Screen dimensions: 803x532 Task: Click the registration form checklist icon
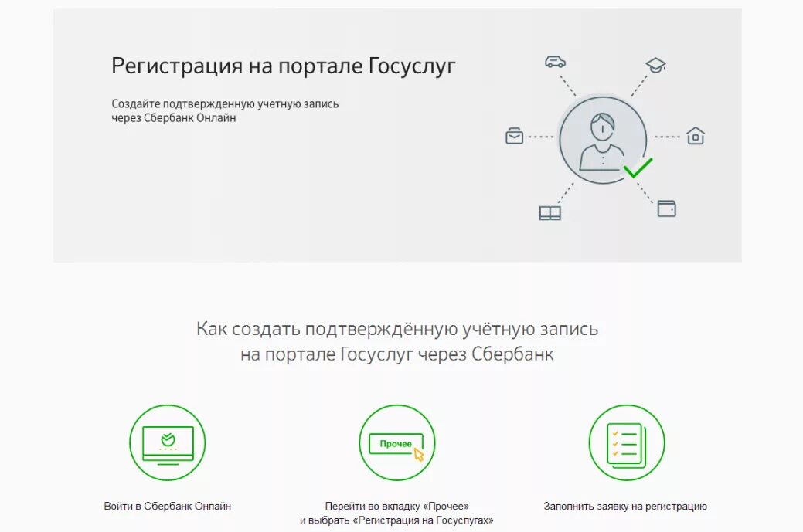627,442
